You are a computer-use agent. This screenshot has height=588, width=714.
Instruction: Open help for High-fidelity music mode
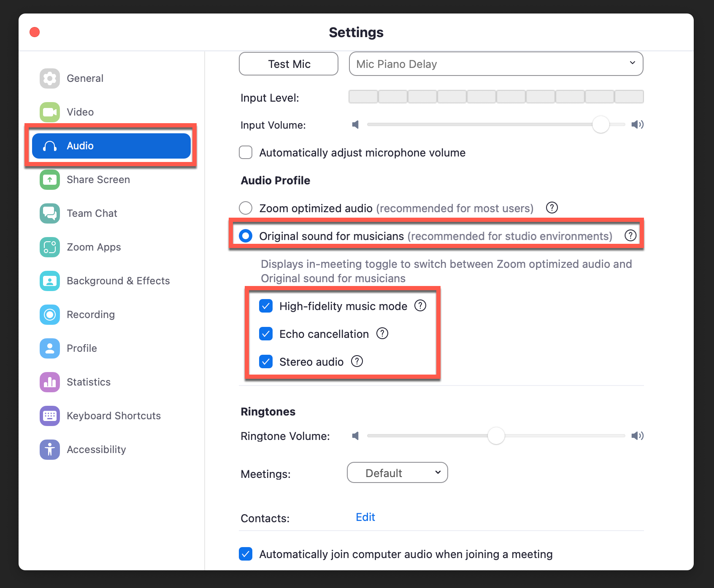pos(420,305)
